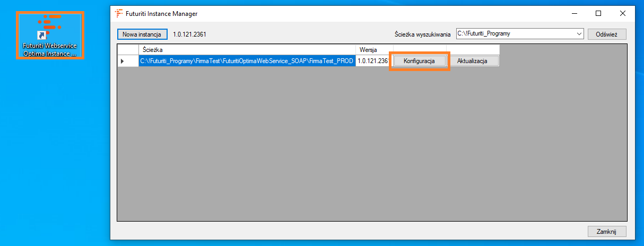The height and width of the screenshot is (246, 644).
Task: Open the Futuriti Webservice Optima Instance desktop shortcut
Action: tap(49, 34)
